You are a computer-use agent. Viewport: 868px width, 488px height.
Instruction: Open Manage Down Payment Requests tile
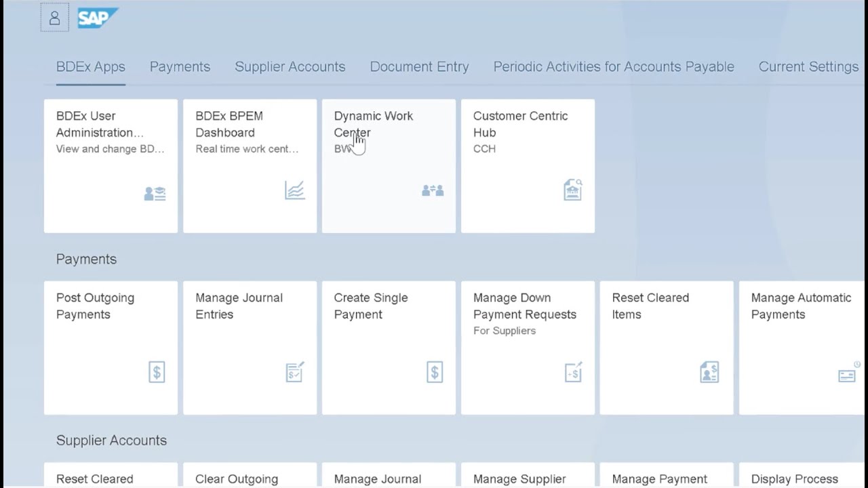(x=528, y=348)
